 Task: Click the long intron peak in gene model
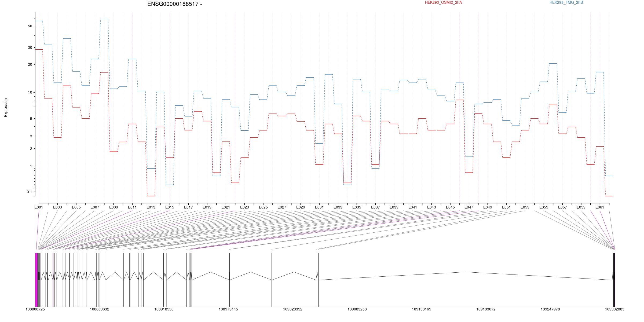(x=465, y=272)
